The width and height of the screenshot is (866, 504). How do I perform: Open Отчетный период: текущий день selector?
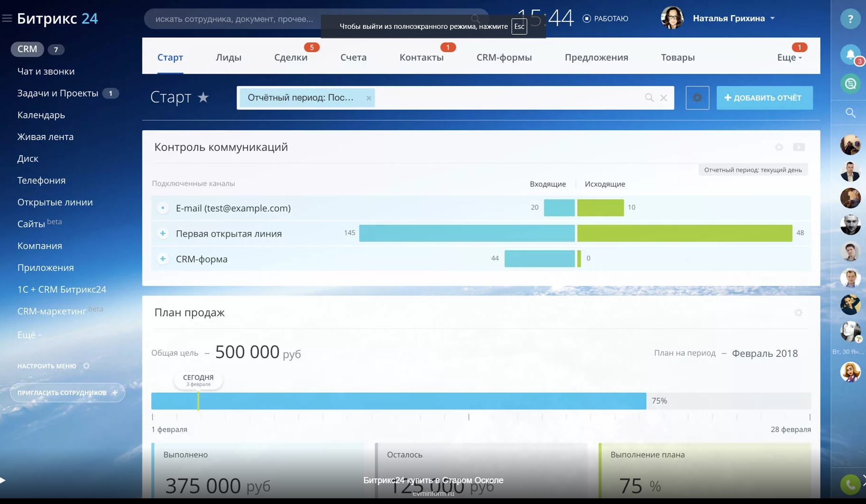[x=752, y=170]
